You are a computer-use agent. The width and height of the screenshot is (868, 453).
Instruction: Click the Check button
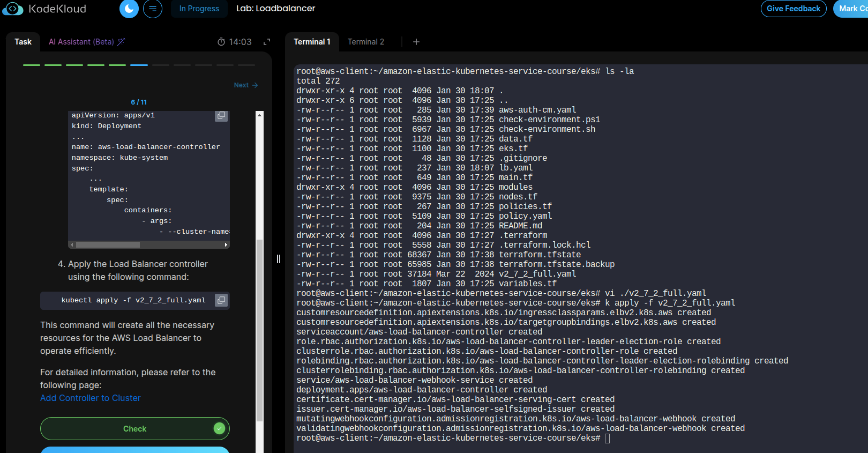coord(135,428)
